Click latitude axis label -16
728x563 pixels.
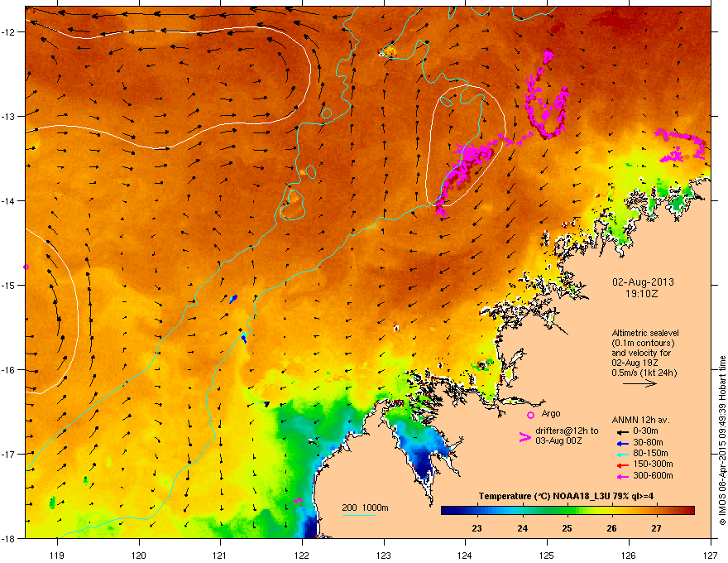pos(9,370)
